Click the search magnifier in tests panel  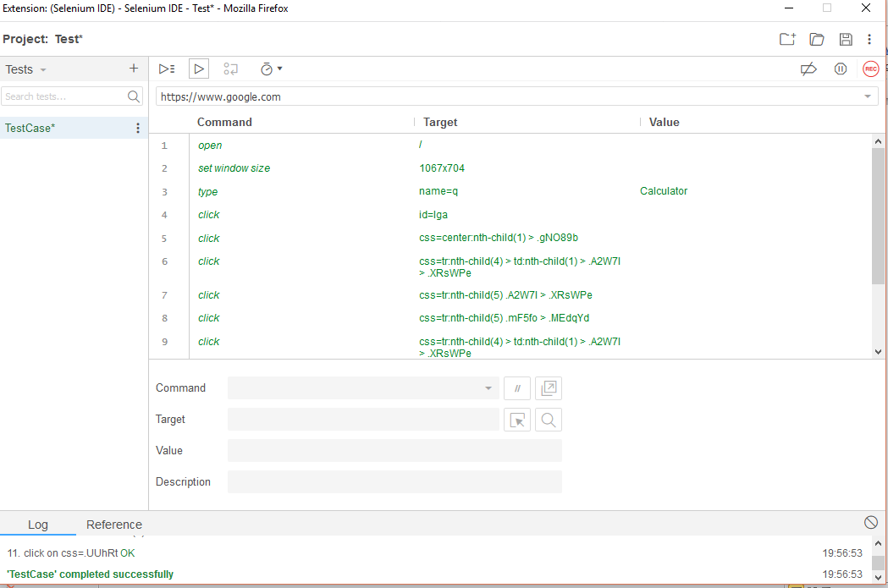[134, 96]
